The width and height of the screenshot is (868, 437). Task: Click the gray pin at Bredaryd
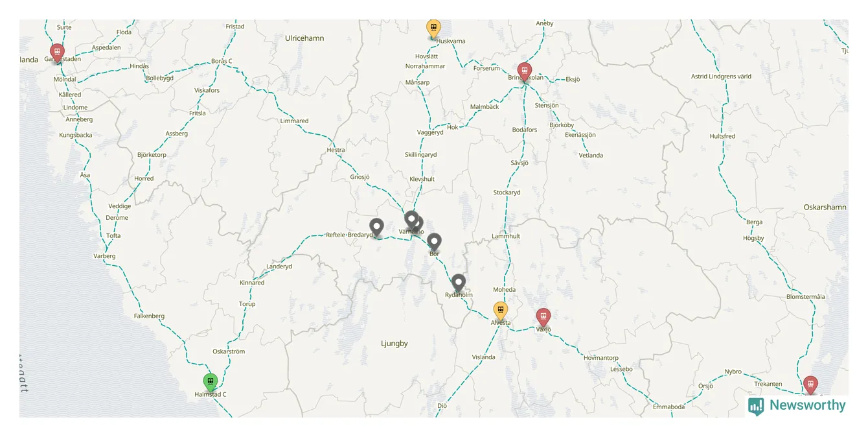tap(376, 228)
